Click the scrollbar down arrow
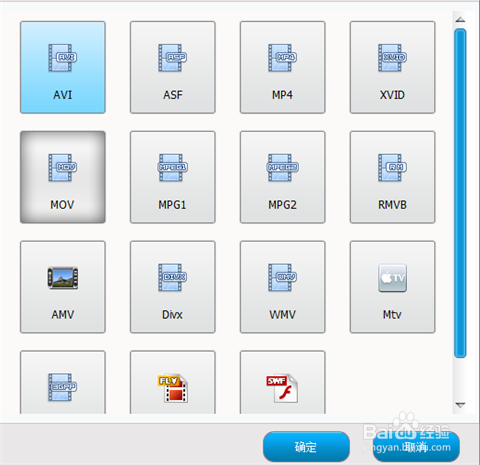This screenshot has width=480, height=465. (460, 405)
